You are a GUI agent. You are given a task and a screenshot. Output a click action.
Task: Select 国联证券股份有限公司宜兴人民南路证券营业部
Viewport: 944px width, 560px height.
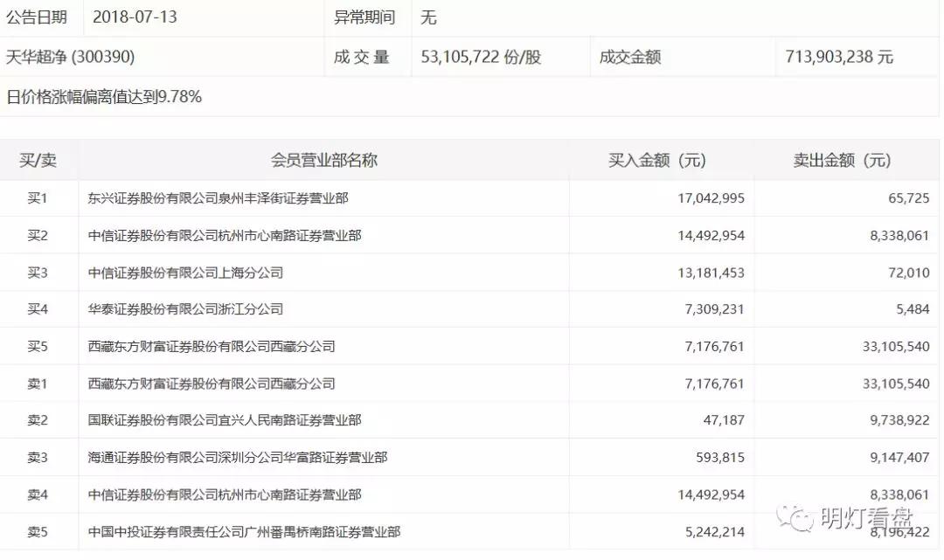click(225, 420)
